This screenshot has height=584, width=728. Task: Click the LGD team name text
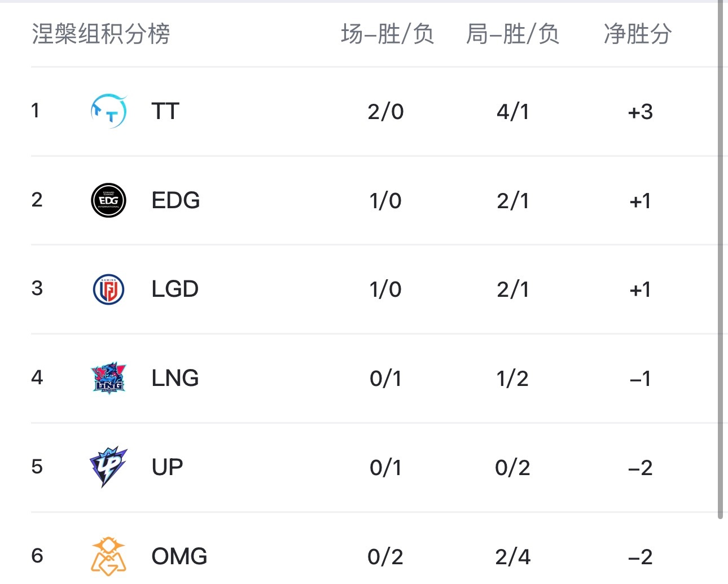pos(175,289)
